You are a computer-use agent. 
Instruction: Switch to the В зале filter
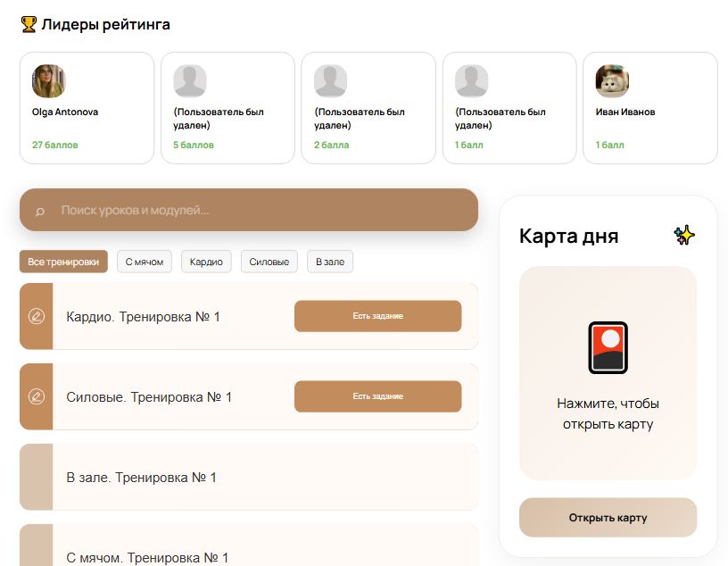[330, 262]
